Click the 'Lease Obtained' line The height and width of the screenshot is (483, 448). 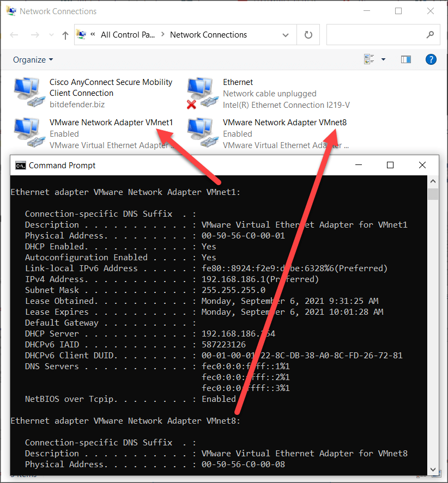(202, 301)
